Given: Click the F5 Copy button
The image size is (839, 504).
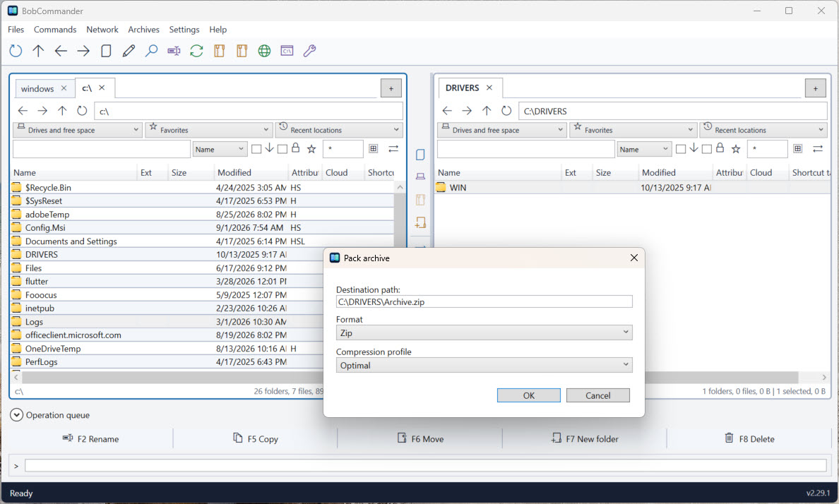Looking at the screenshot, I should (255, 439).
